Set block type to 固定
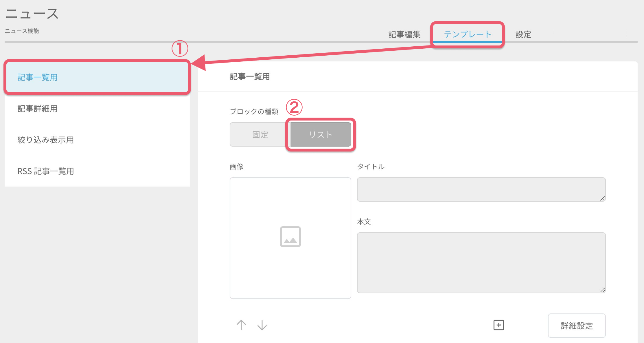 (260, 134)
